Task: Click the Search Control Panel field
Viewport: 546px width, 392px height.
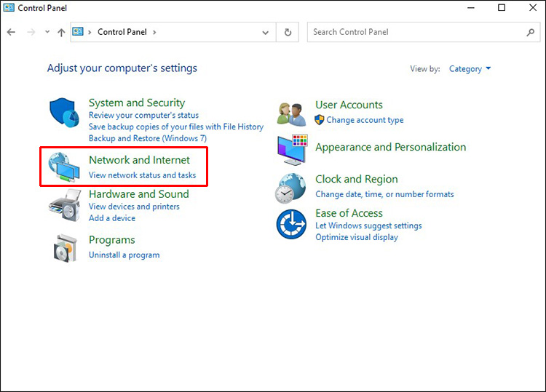Action: point(418,32)
